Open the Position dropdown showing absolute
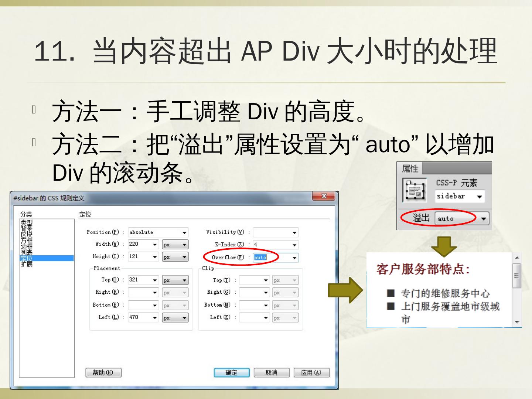532x399 pixels. pos(184,233)
